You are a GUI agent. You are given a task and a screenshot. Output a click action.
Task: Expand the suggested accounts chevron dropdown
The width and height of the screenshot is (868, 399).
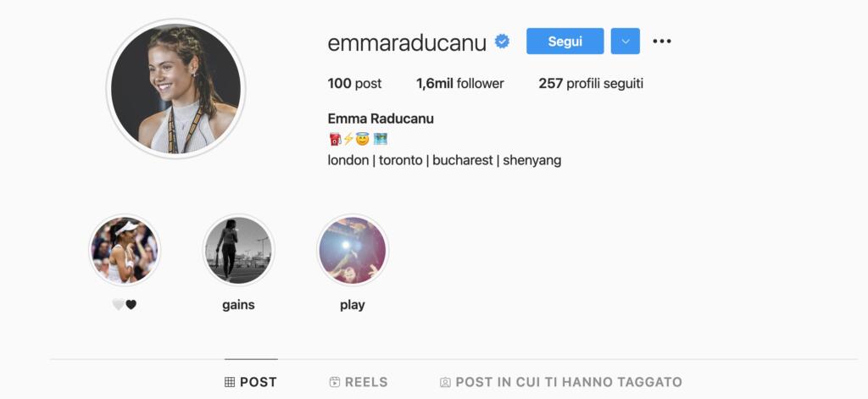click(625, 41)
